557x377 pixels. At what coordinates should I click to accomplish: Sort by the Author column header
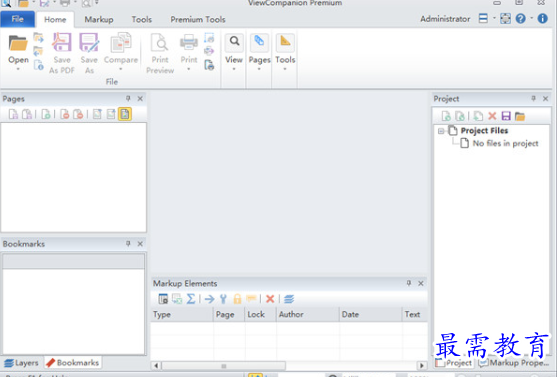pos(308,314)
